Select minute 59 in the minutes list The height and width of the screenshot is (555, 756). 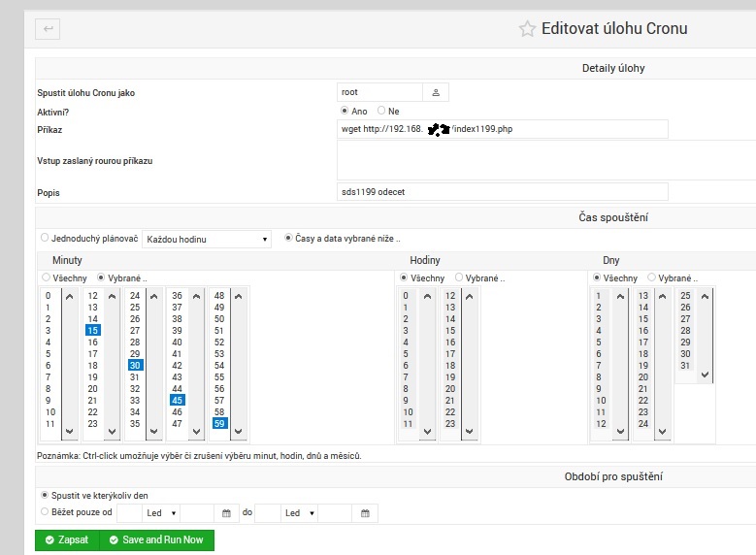(219, 423)
